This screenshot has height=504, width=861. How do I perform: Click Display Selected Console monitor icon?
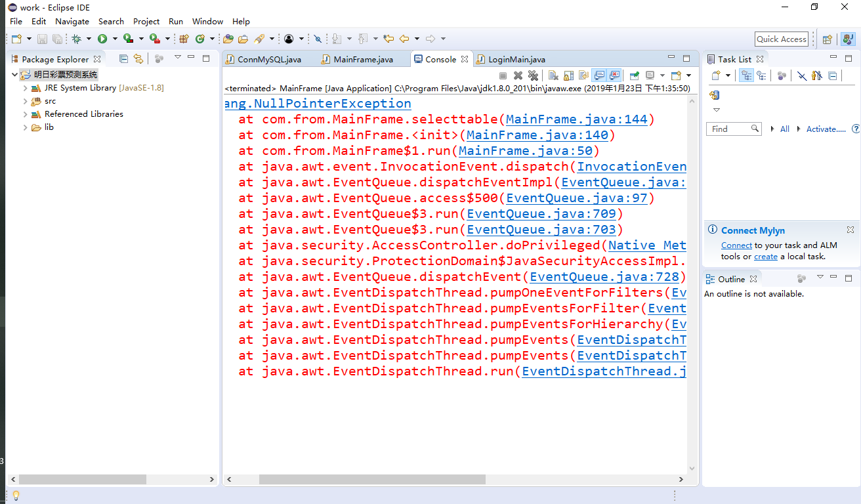[650, 75]
